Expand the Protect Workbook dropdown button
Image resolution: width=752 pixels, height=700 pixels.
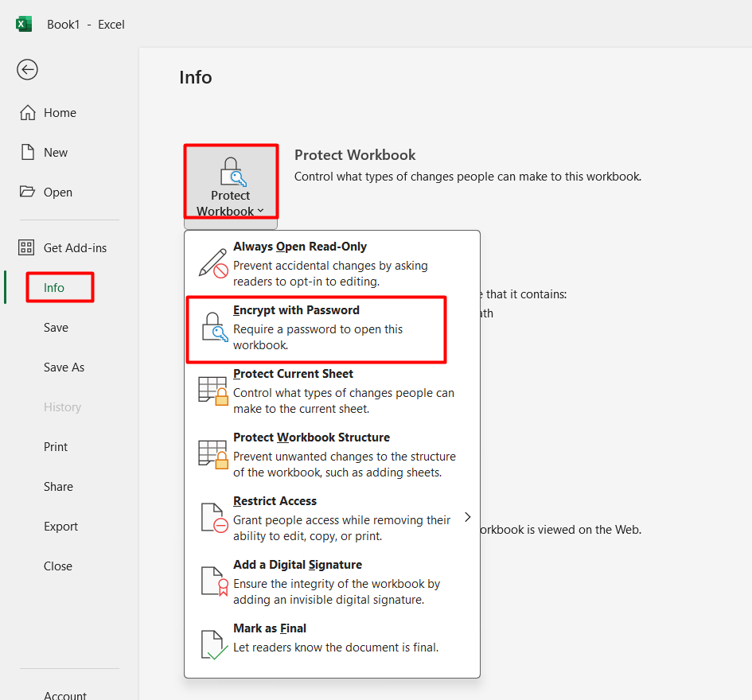click(x=231, y=187)
